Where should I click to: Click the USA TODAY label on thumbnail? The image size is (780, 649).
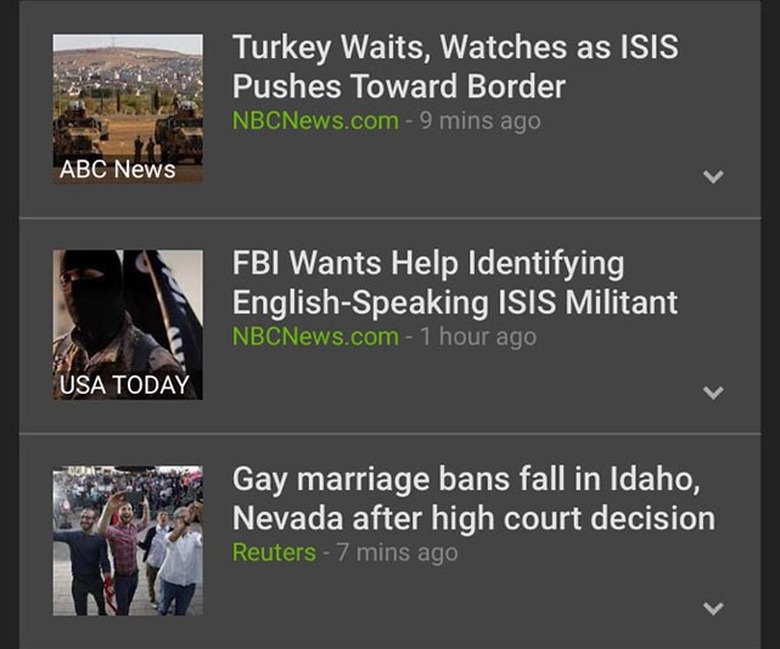124,385
